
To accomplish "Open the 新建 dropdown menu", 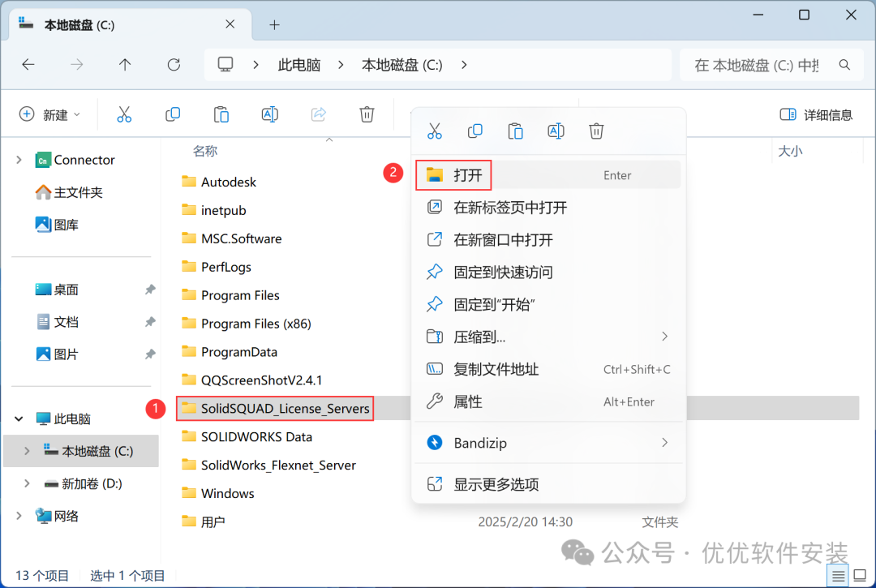I will pos(50,114).
